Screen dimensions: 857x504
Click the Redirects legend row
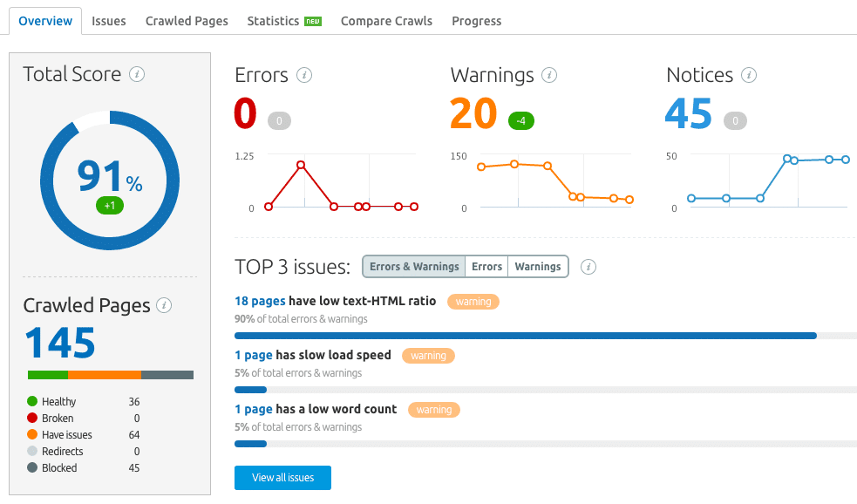(x=84, y=452)
